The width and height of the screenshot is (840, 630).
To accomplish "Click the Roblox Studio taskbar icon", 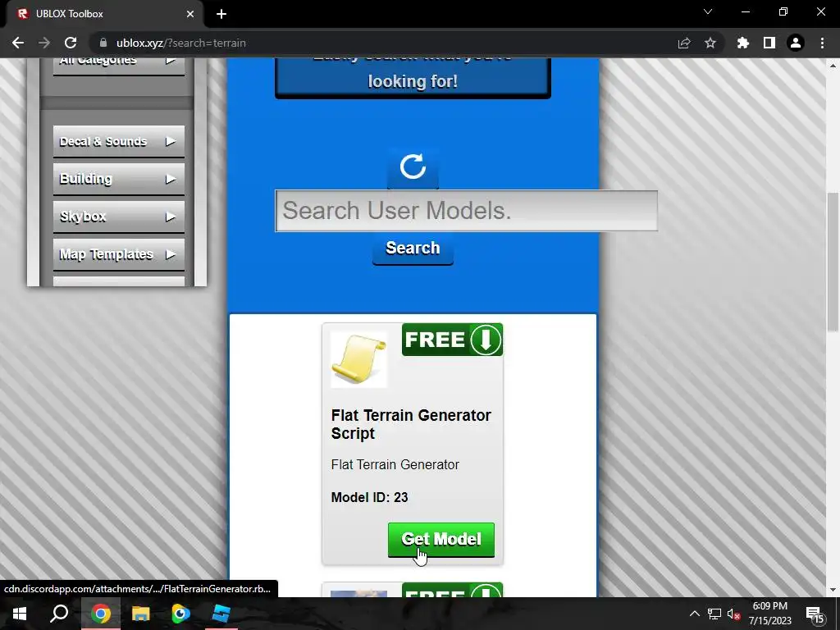I will pos(221,614).
